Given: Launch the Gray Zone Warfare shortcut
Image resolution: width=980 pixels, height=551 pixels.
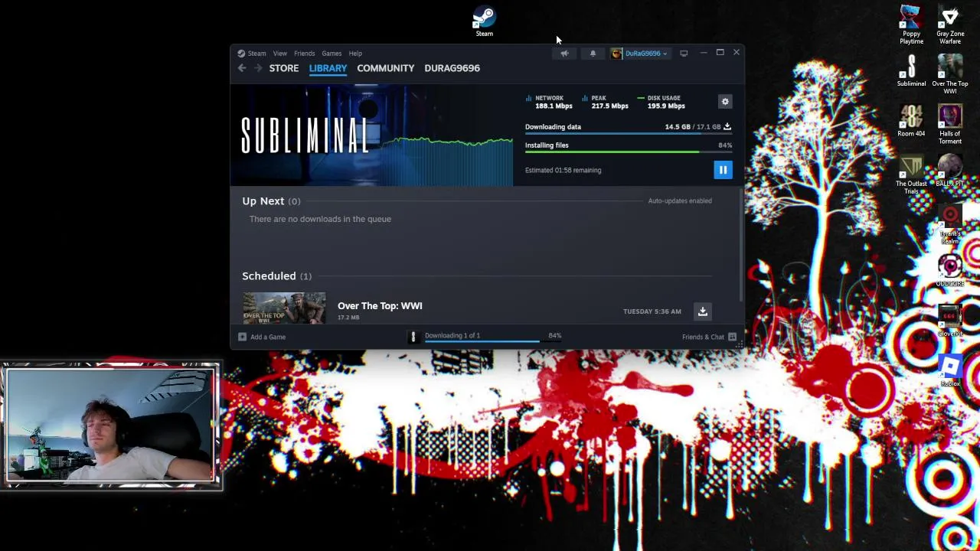Looking at the screenshot, I should (950, 25).
